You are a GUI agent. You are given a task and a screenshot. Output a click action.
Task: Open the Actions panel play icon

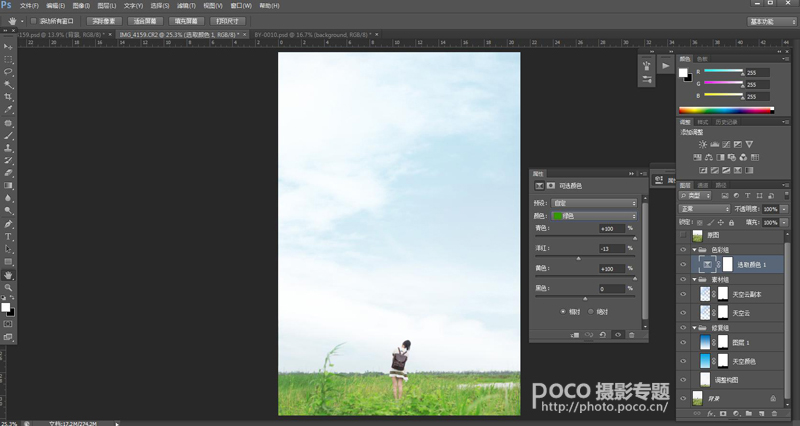[665, 66]
